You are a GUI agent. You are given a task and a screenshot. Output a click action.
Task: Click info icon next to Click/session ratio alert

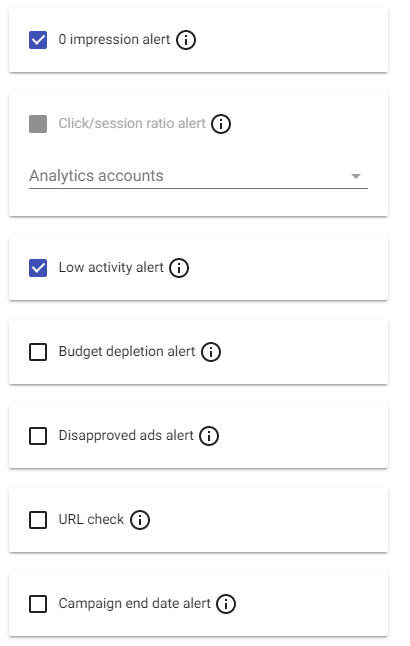tap(221, 124)
